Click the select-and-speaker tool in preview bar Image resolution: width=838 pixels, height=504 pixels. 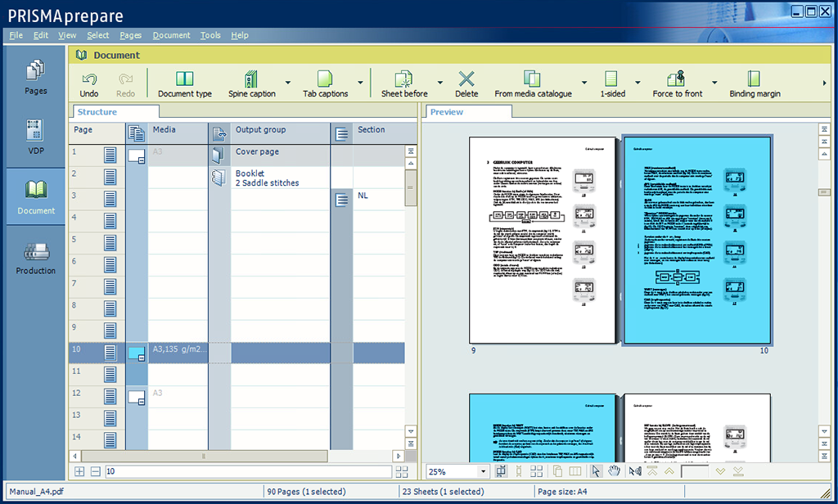point(635,470)
